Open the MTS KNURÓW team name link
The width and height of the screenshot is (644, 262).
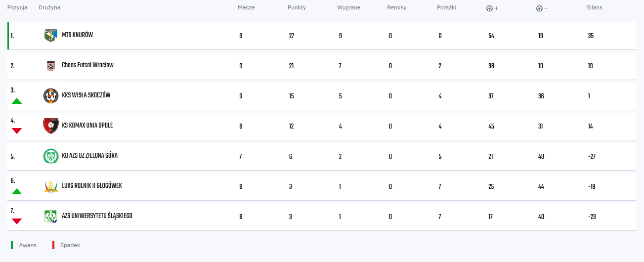tap(78, 36)
